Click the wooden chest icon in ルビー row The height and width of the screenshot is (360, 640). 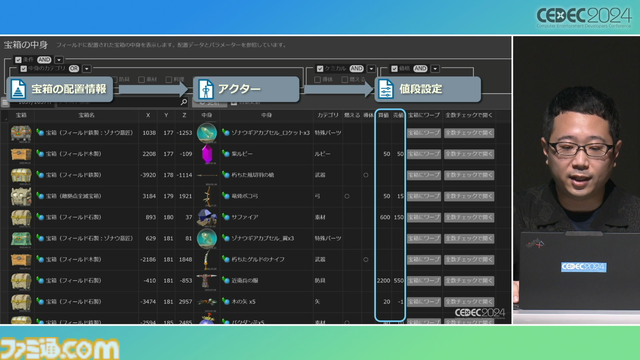[x=21, y=154]
